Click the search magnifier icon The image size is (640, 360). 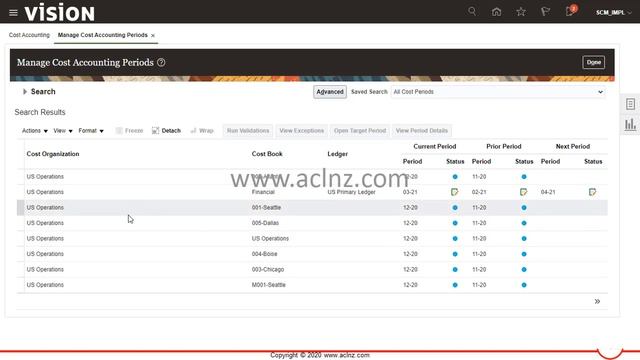coord(472,11)
